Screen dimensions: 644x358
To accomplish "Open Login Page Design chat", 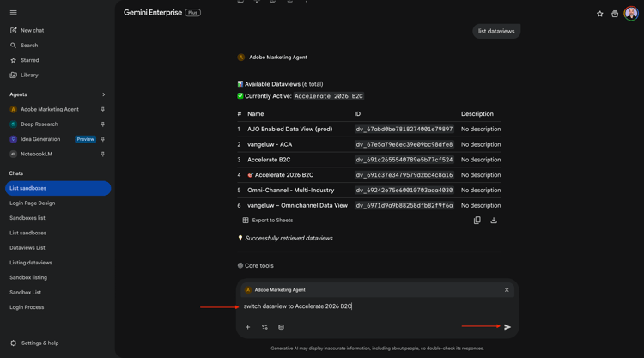I will click(x=32, y=203).
